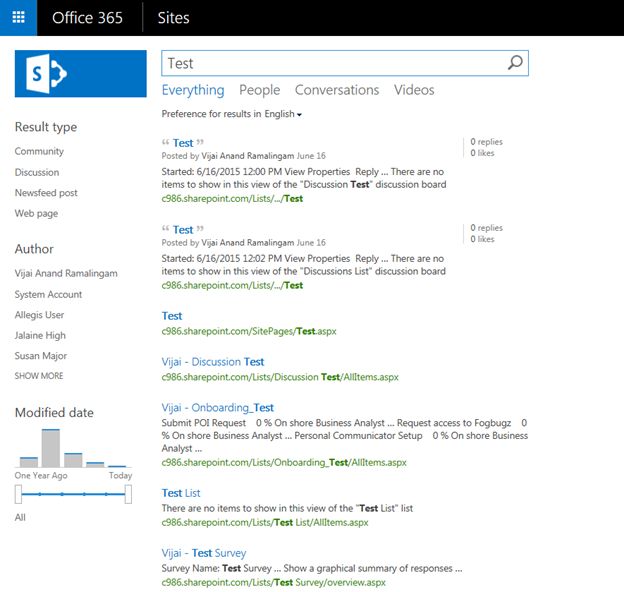This screenshot has height=592, width=624.
Task: Select the Videos tab
Action: click(x=414, y=90)
